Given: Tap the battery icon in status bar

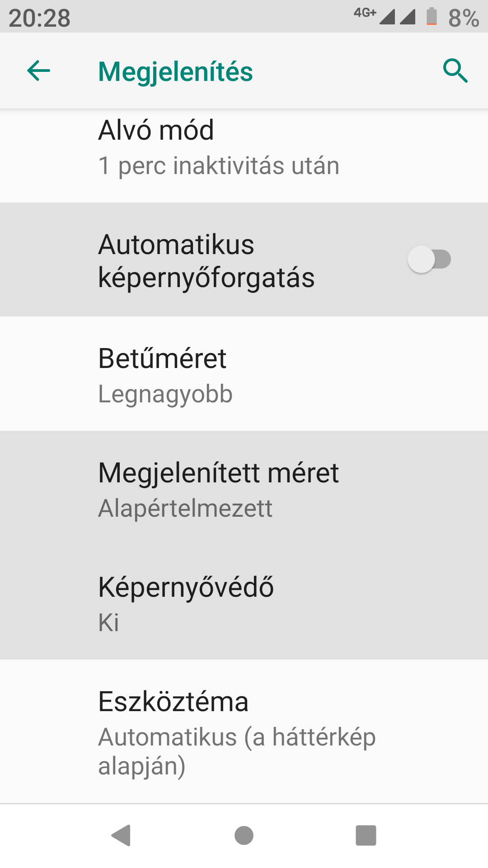Looking at the screenshot, I should (x=432, y=17).
